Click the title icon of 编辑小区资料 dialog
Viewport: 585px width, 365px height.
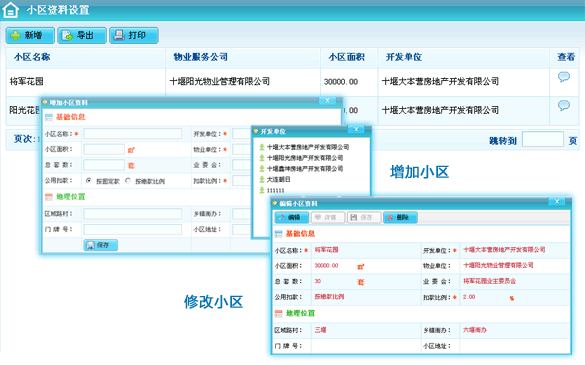[x=275, y=203]
